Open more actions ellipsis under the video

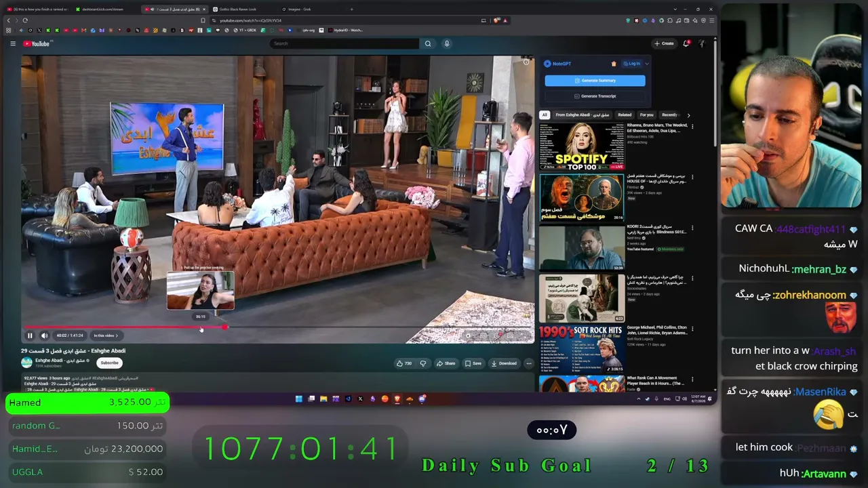click(529, 363)
